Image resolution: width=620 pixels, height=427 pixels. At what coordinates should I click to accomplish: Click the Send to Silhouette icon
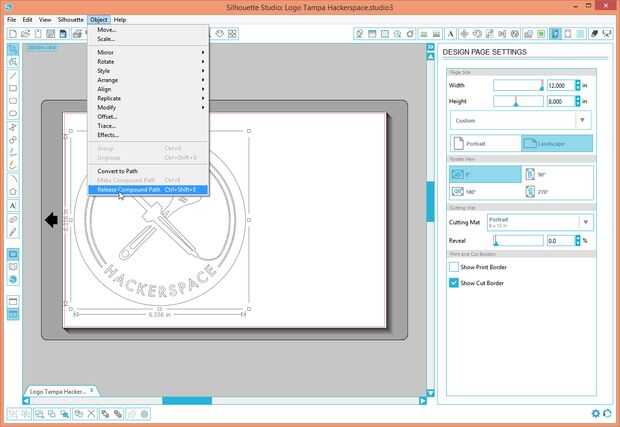tap(607, 34)
